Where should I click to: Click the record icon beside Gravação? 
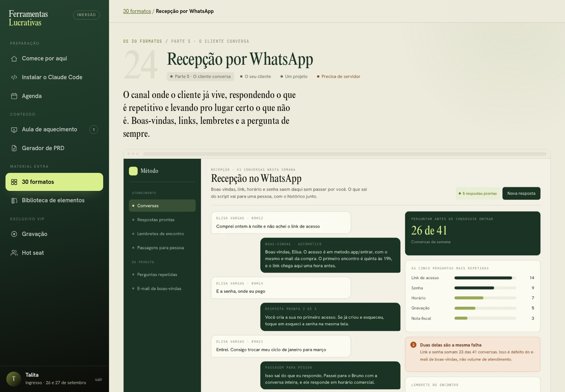[x=14, y=234]
